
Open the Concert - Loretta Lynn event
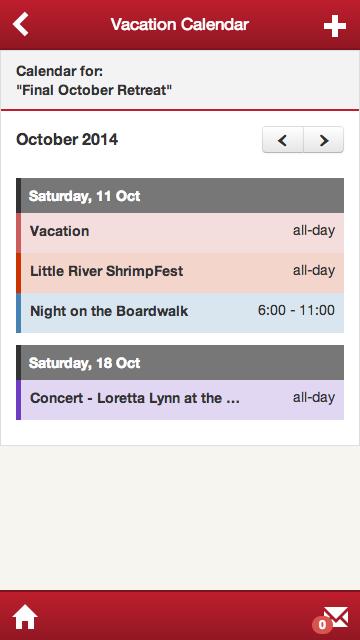(180, 400)
